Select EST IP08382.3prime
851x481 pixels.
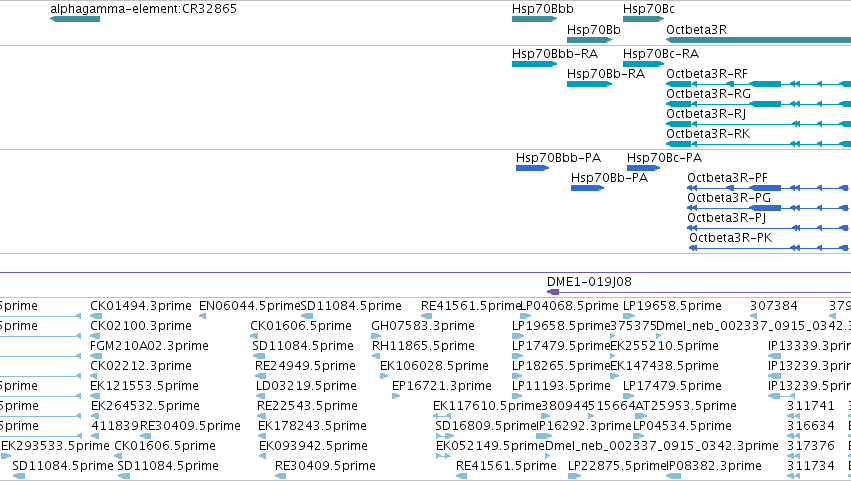674,477
